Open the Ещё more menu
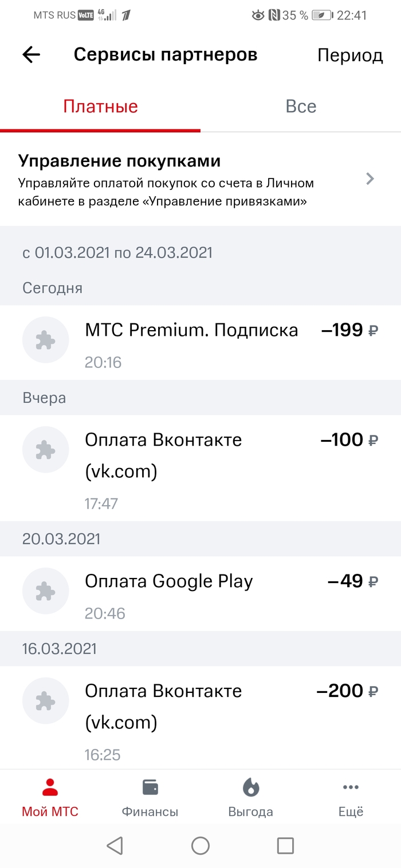The width and height of the screenshot is (401, 868). 351,788
